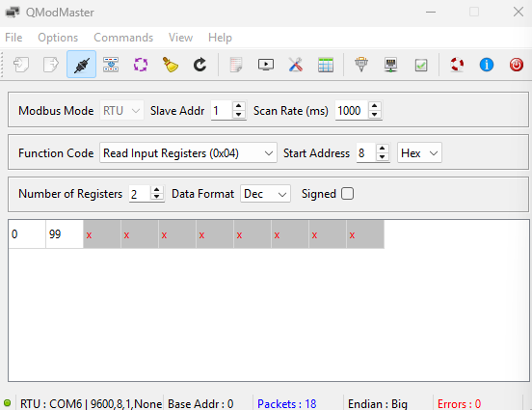Open the Help menu
This screenshot has height=410, width=532.
click(x=220, y=38)
